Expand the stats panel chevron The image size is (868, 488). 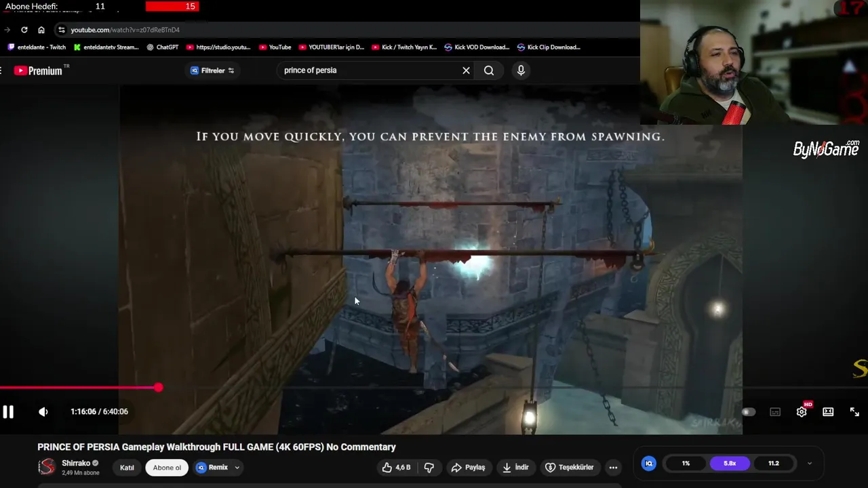coord(809,464)
